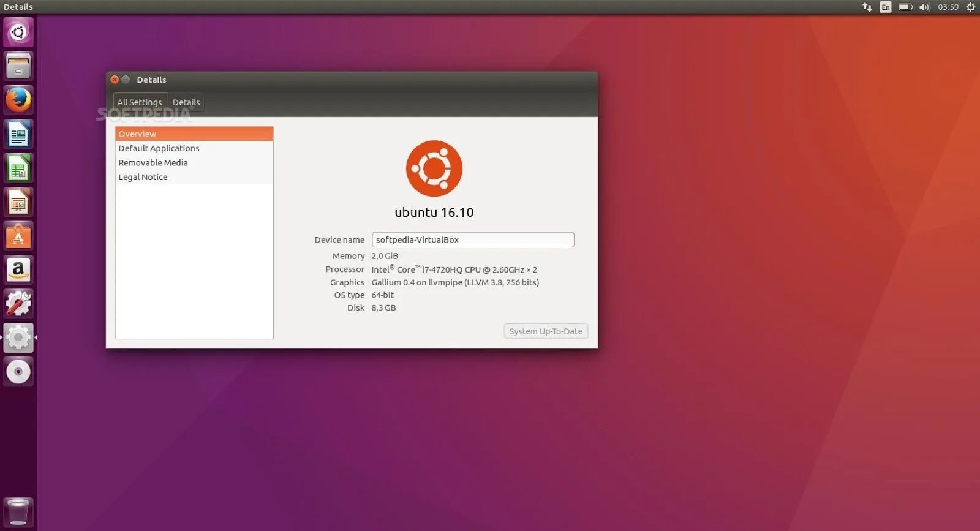The height and width of the screenshot is (531, 980).
Task: Minimize the Details window
Action: pos(126,80)
